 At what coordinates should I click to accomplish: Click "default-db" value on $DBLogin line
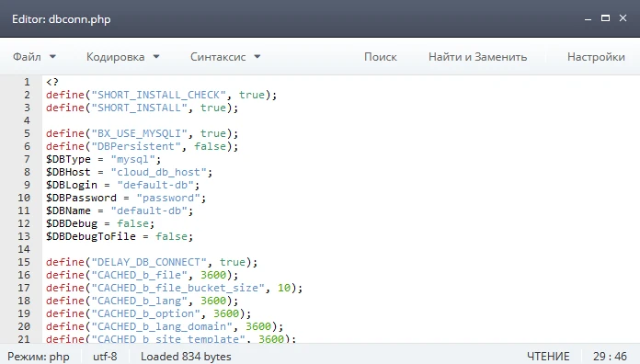155,185
